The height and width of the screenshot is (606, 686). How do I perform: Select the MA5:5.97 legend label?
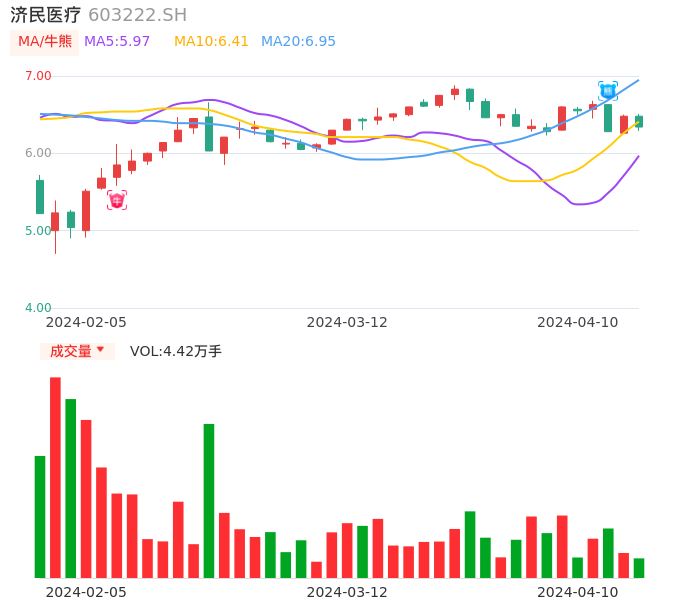point(117,41)
